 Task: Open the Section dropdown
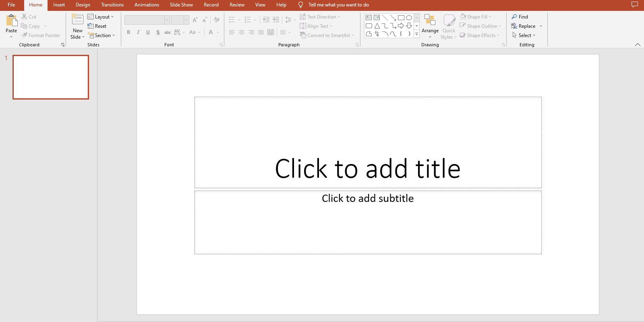click(x=102, y=35)
